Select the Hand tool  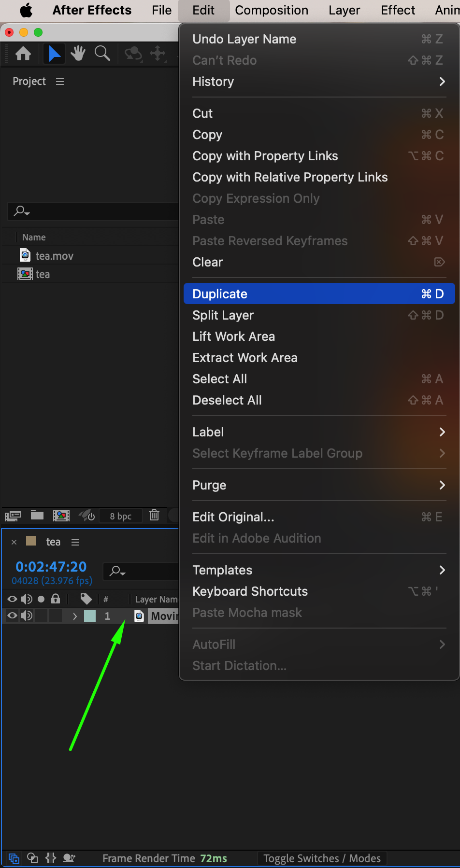point(78,54)
